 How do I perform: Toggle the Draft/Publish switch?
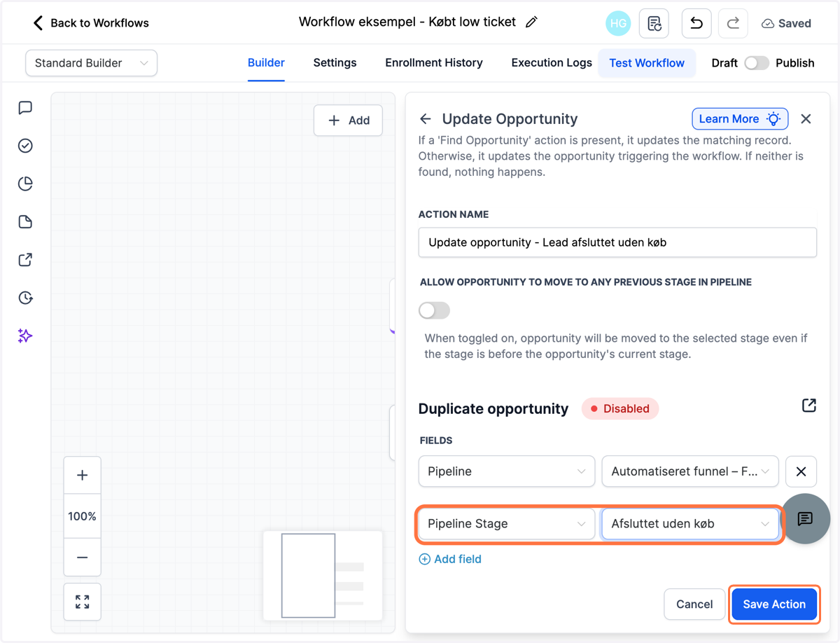[757, 63]
